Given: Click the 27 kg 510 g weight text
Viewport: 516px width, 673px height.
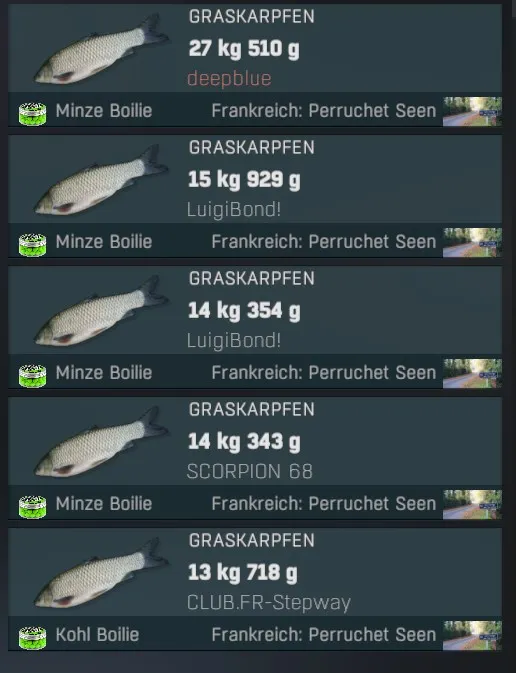Looking at the screenshot, I should point(244,49).
